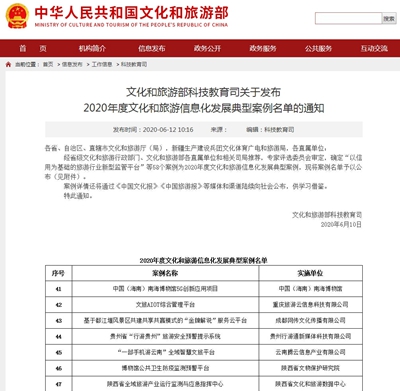Click the 工作信息 breadcrumb link
400x391 pixels.
pyautogui.click(x=102, y=64)
